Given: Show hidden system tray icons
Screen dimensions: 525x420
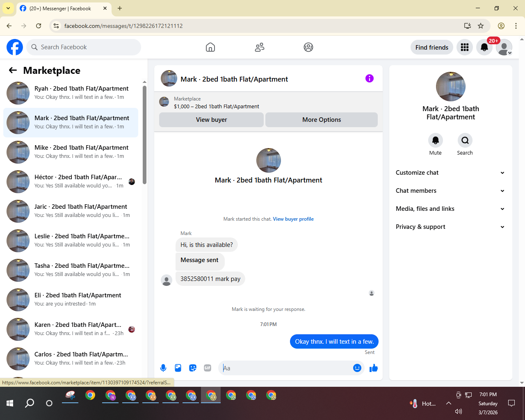Looking at the screenshot, I should [449, 403].
